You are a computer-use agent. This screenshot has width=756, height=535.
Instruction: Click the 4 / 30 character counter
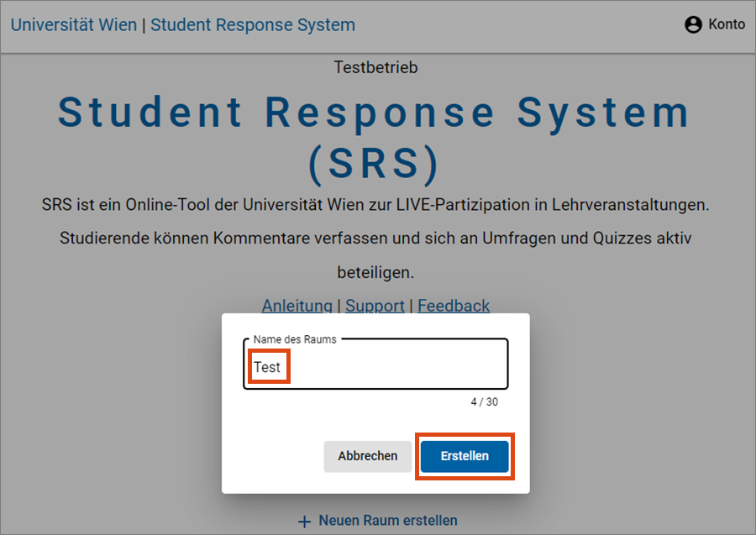[484, 402]
